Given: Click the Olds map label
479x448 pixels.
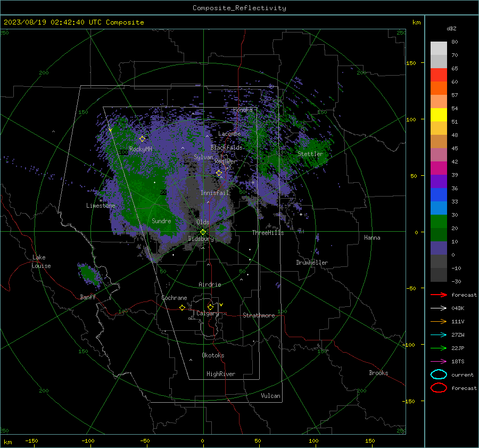Looking at the screenshot, I should (203, 222).
